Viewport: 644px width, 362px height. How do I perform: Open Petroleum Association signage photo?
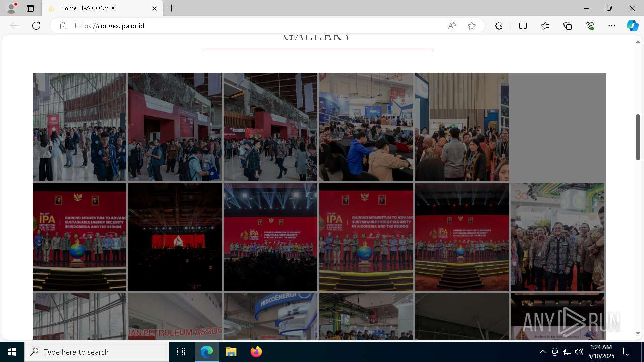[175, 317]
